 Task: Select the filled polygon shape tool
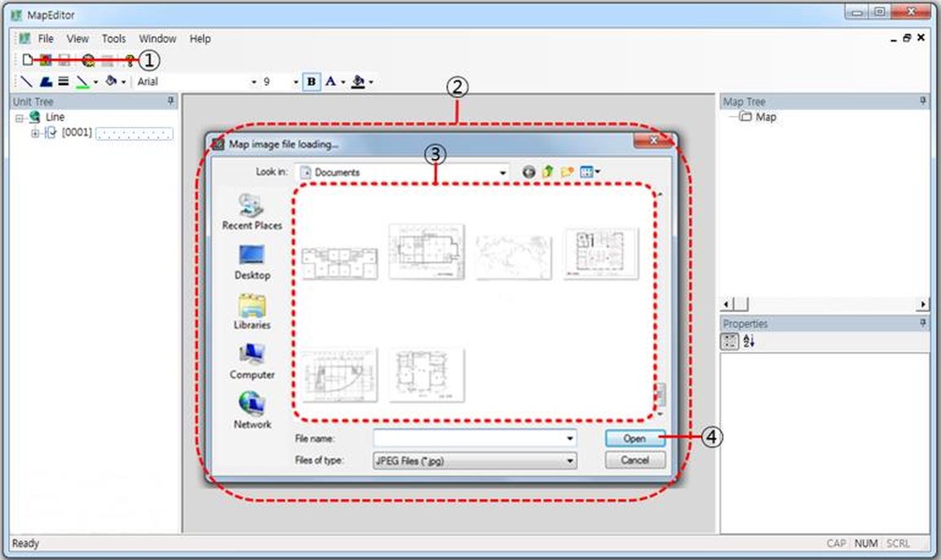tap(46, 82)
